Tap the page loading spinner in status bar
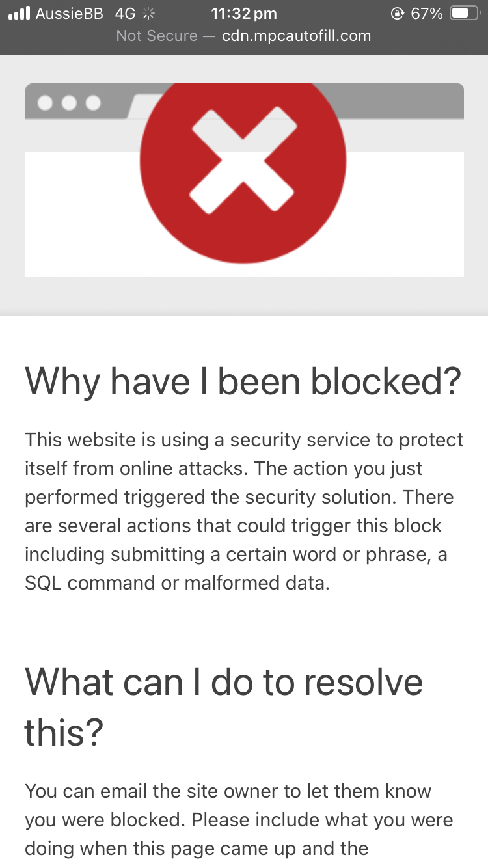The height and width of the screenshot is (868, 488). pos(148,12)
